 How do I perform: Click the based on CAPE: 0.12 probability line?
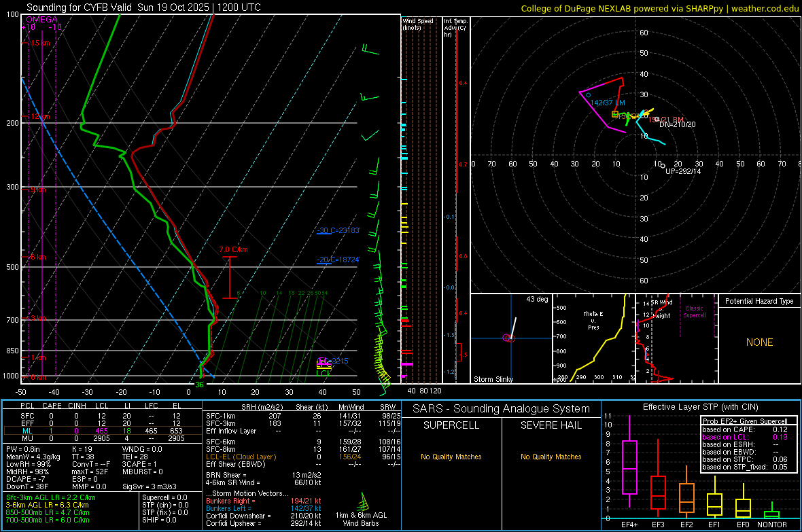(x=744, y=429)
